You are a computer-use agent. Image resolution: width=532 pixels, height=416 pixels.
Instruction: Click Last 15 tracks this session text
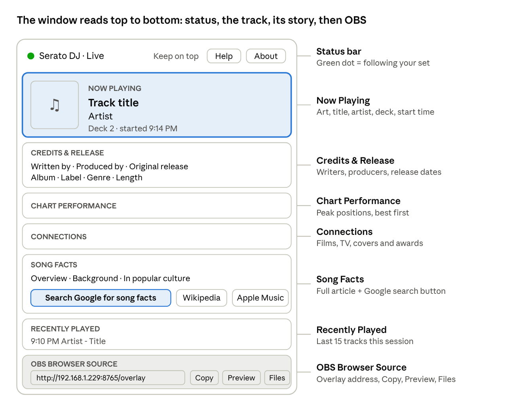point(365,341)
